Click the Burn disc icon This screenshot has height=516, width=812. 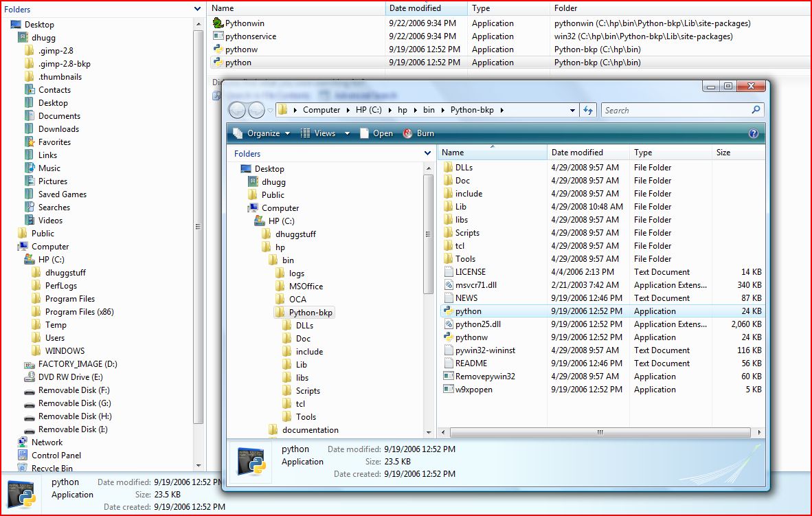[407, 133]
